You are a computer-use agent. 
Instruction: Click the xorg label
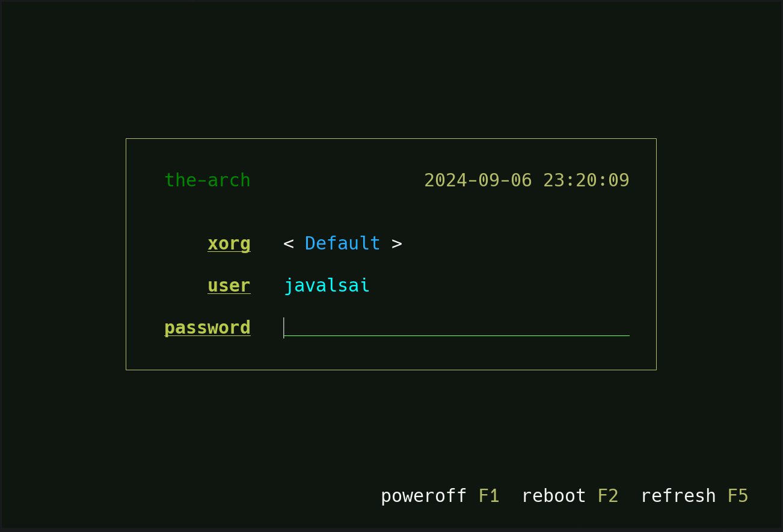[x=229, y=244]
